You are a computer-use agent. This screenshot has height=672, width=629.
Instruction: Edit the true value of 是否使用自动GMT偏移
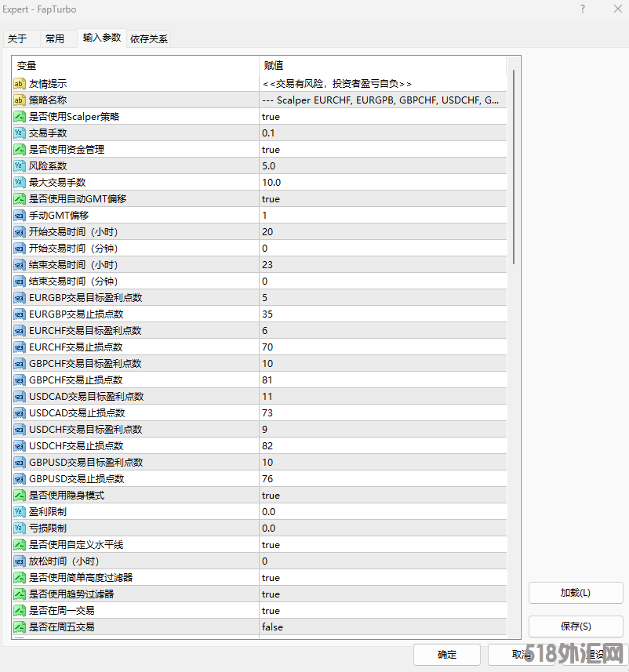[383, 199]
